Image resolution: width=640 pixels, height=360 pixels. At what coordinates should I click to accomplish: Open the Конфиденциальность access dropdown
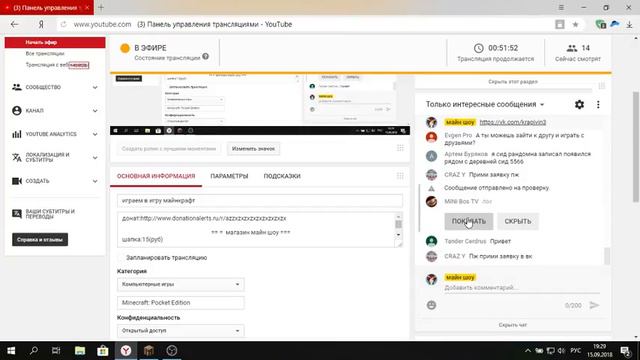tap(180, 331)
